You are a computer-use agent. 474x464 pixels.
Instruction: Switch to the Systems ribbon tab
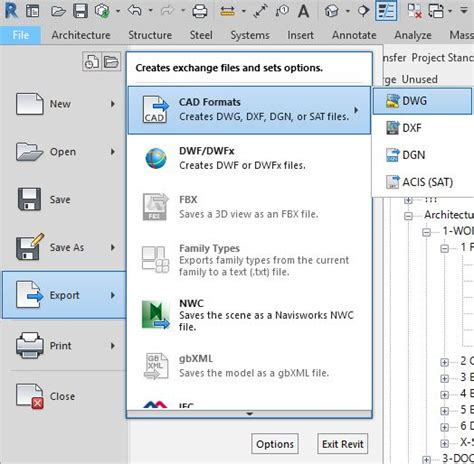[x=250, y=35]
